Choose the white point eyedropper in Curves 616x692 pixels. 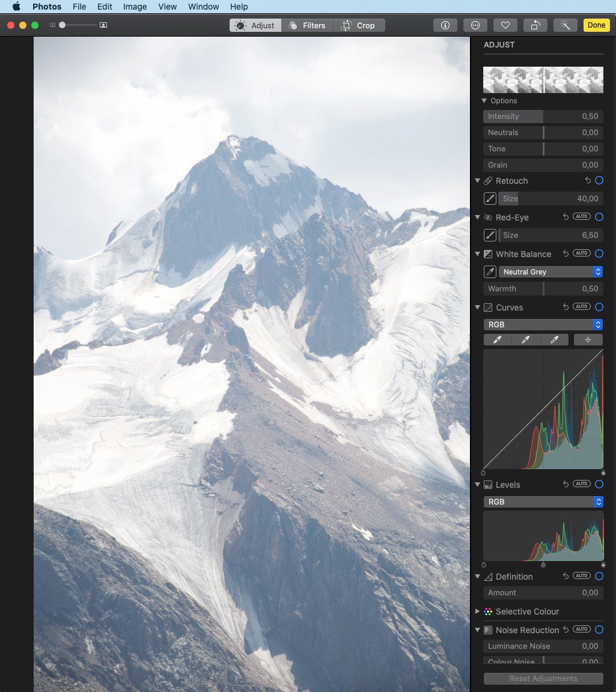point(554,339)
